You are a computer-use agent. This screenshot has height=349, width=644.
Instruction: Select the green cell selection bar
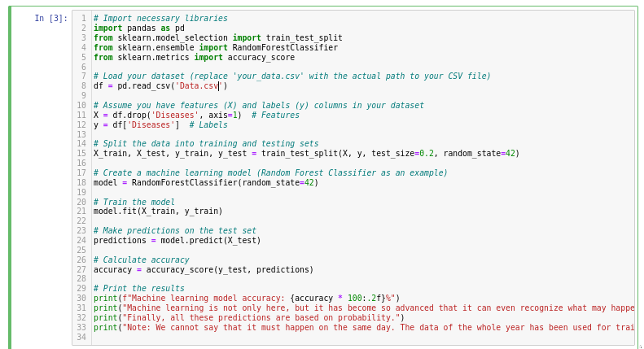(x=11, y=177)
